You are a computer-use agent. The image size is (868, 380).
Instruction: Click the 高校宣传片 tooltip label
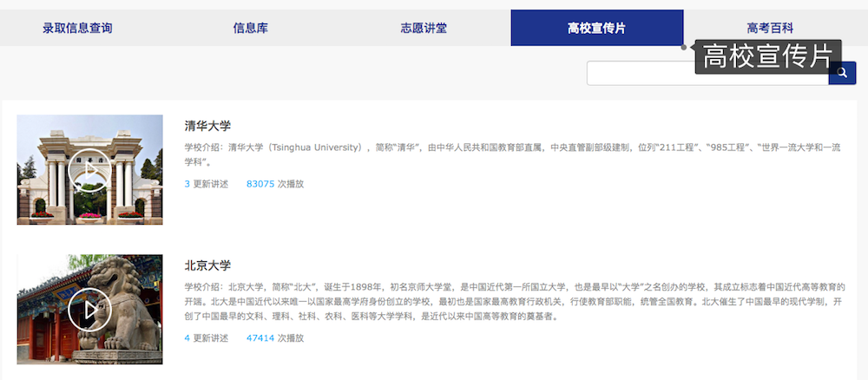pyautogui.click(x=767, y=56)
